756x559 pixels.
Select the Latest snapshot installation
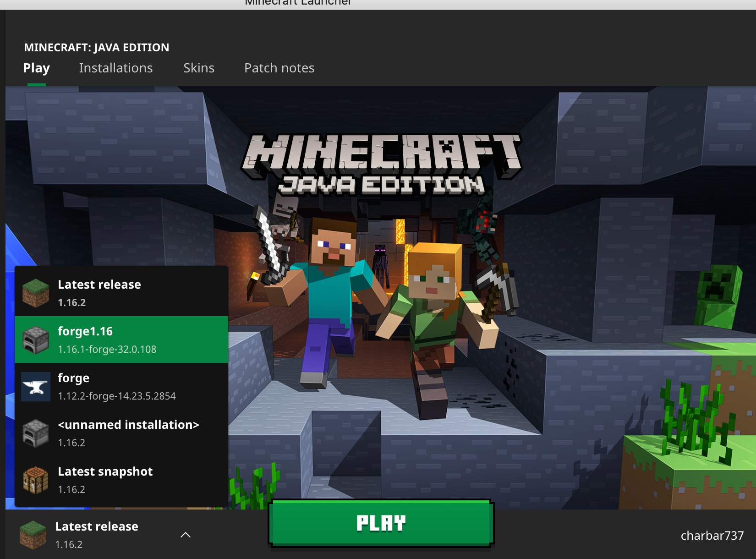pyautogui.click(x=121, y=480)
